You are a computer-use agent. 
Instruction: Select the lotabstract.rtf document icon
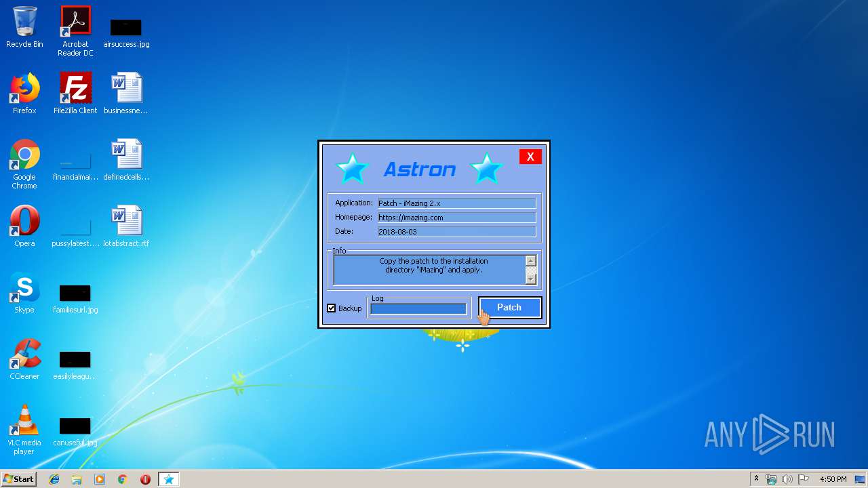pos(126,226)
